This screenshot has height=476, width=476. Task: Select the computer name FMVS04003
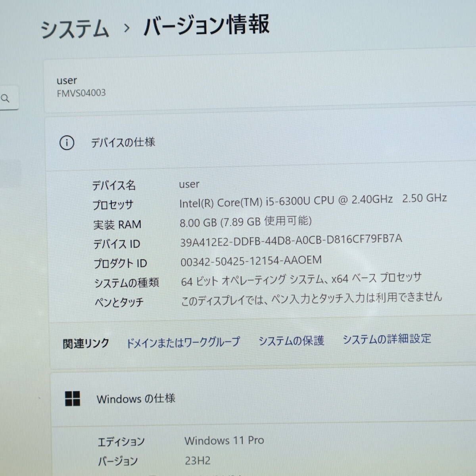pos(81,93)
